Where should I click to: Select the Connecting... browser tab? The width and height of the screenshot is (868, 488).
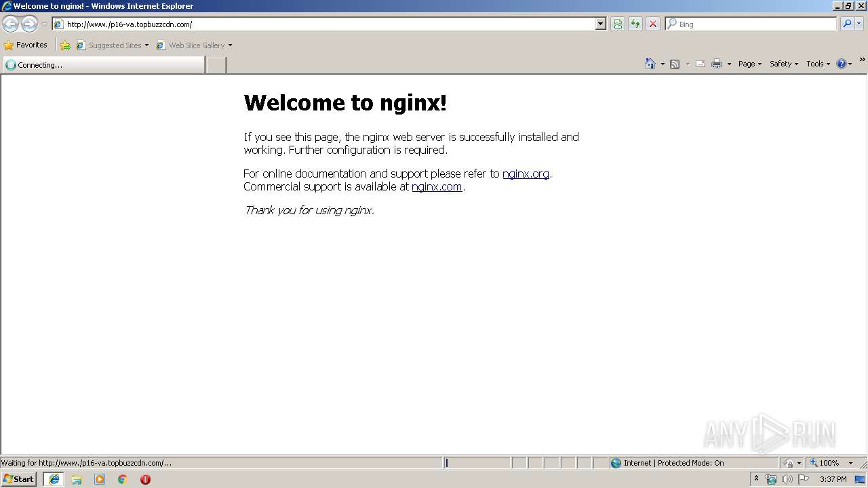pos(103,65)
